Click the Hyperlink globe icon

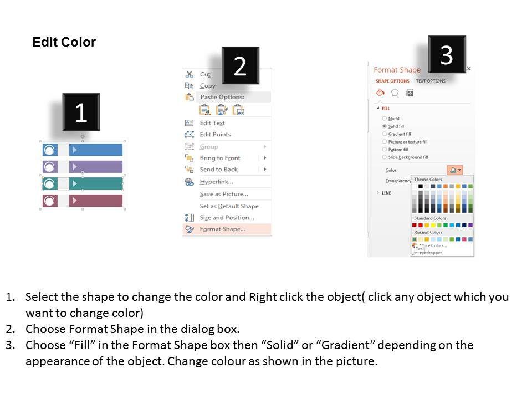pyautogui.click(x=189, y=182)
